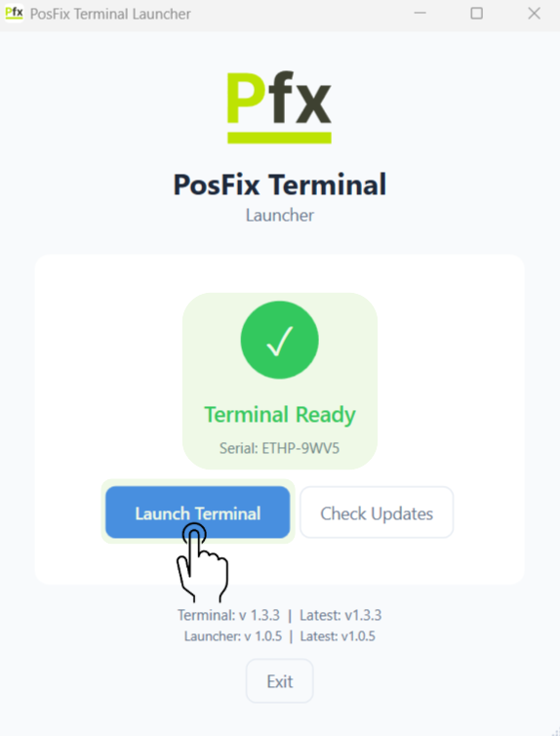Screen dimensions: 560x736
Task: Click the Launch Terminal button
Action: point(197,512)
